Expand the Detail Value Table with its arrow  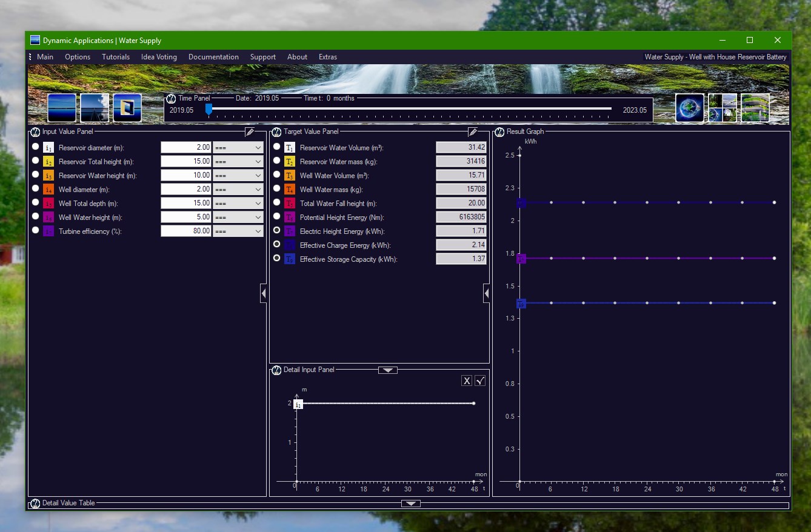tap(411, 504)
